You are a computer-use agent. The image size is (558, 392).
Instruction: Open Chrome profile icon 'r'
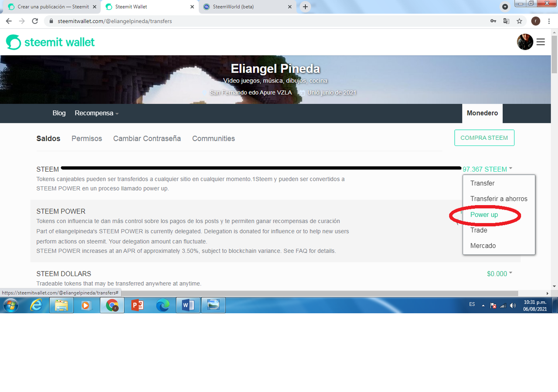536,21
